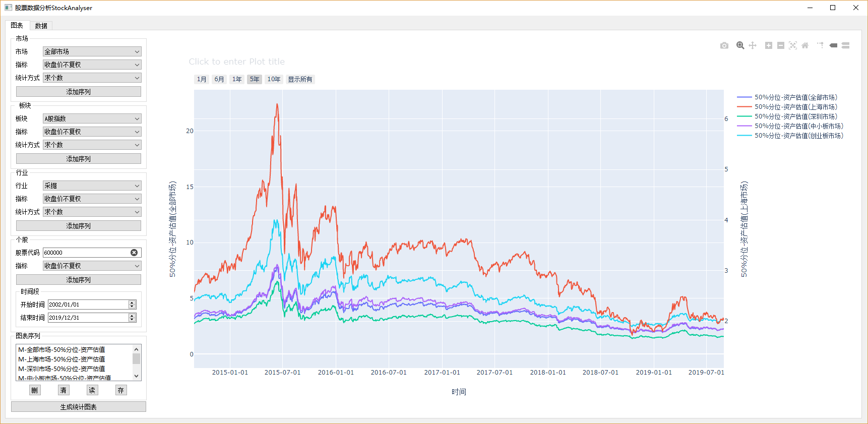Switch to the 数据 tab
The image size is (868, 424).
[41, 26]
